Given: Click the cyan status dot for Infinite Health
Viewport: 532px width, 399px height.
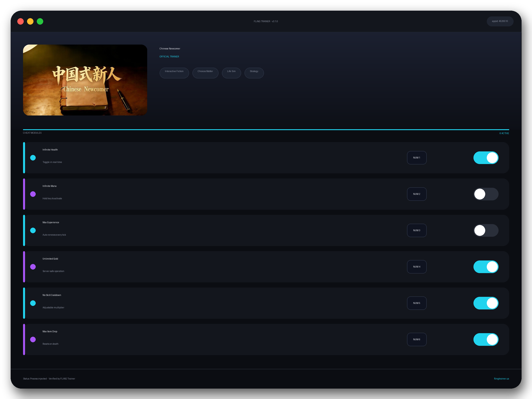Looking at the screenshot, I should 33,158.
